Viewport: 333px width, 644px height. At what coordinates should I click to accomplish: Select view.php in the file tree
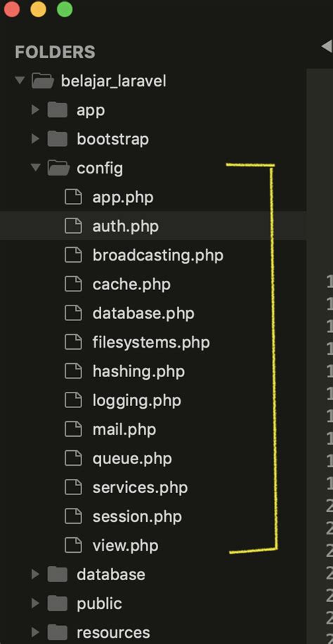[x=125, y=546]
